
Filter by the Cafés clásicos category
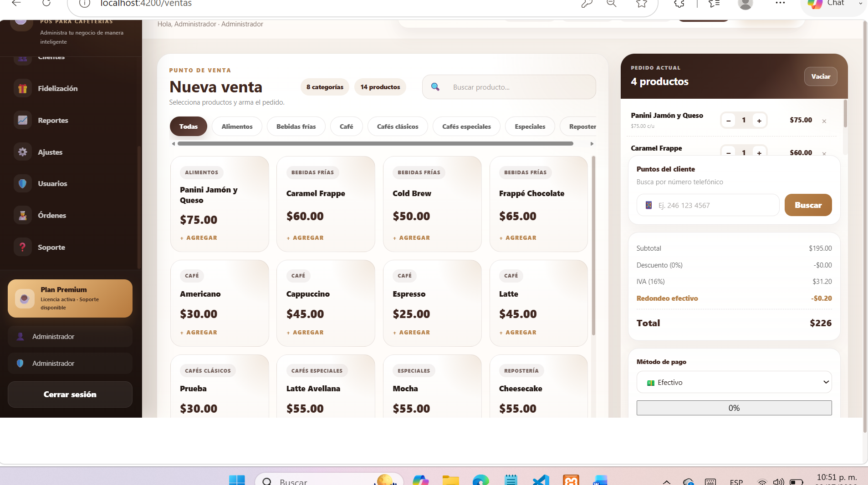398,126
